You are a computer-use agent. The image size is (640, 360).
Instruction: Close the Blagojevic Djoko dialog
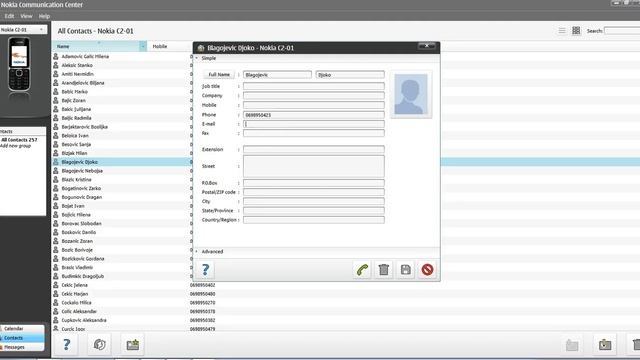point(427,46)
